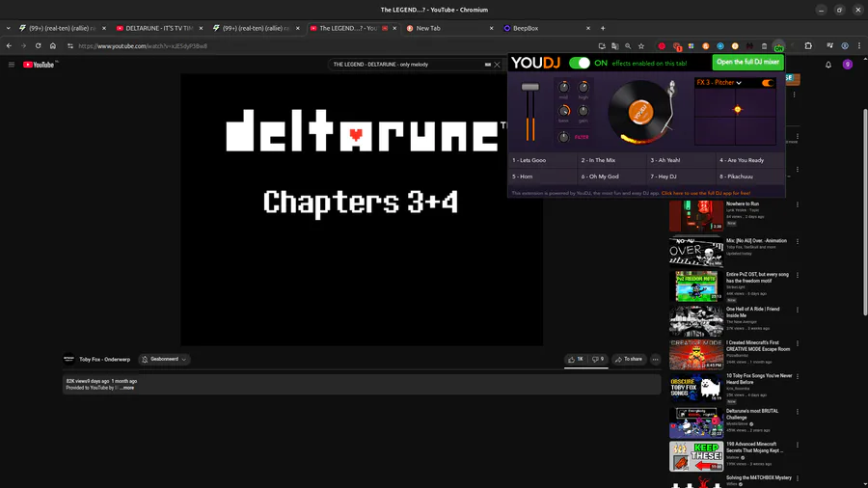The height and width of the screenshot is (488, 868).
Task: Open the Geabonneerd subscription dropdown
Action: 164,359
